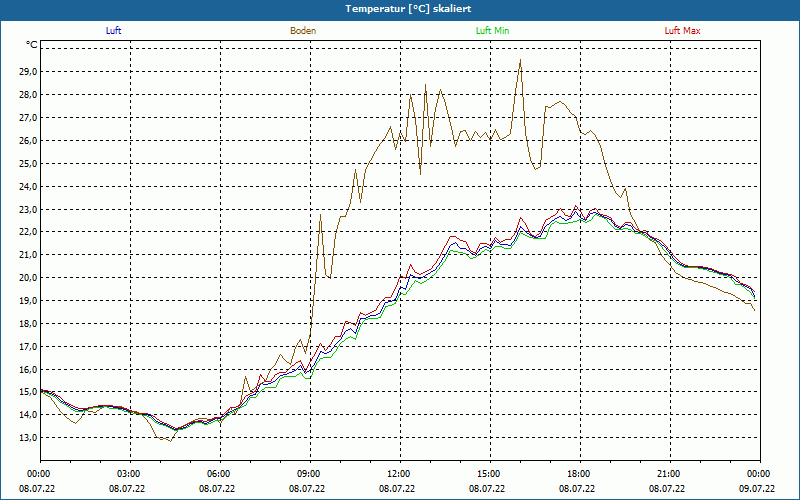Click the 09.07.22 date label
Image resolution: width=800 pixels, height=500 pixels.
(757, 489)
